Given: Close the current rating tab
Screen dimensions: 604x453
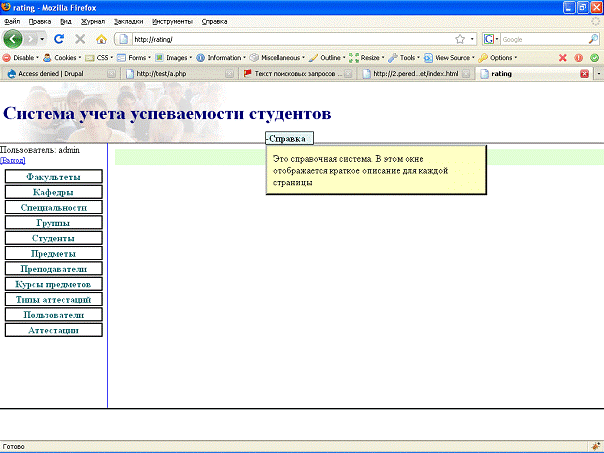Looking at the screenshot, I should coord(584,74).
